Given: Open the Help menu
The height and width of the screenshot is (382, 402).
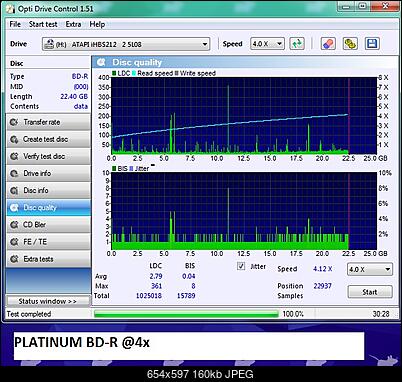Looking at the screenshot, I should (97, 24).
